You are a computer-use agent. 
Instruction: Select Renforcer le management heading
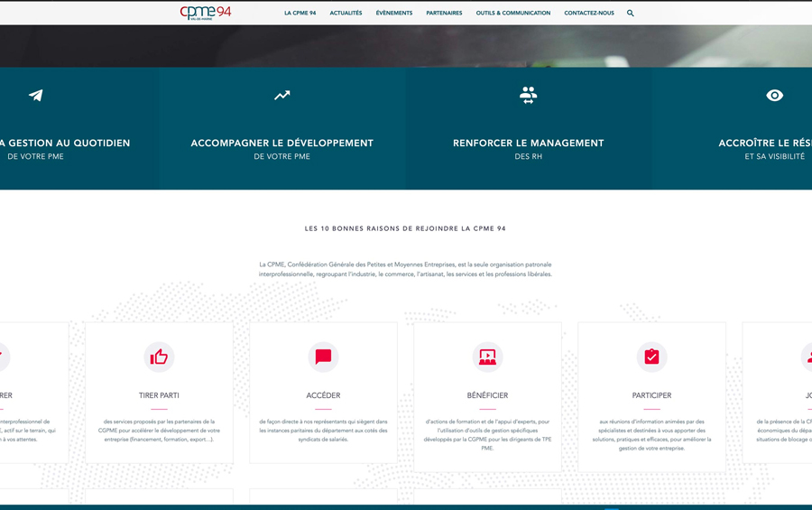point(528,143)
